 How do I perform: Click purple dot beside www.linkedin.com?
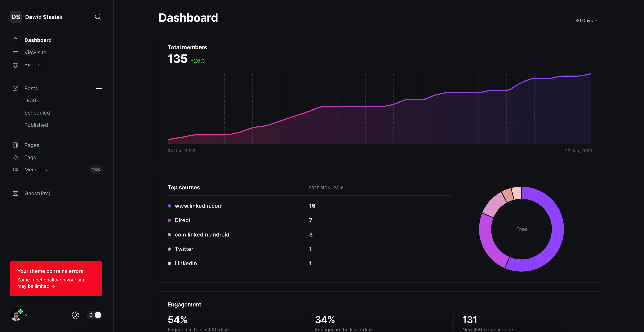click(169, 206)
